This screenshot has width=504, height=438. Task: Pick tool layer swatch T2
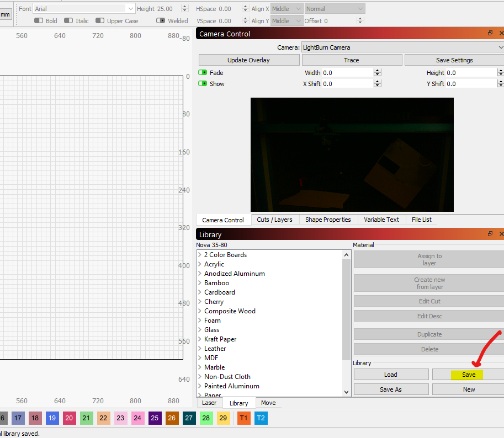(x=261, y=418)
